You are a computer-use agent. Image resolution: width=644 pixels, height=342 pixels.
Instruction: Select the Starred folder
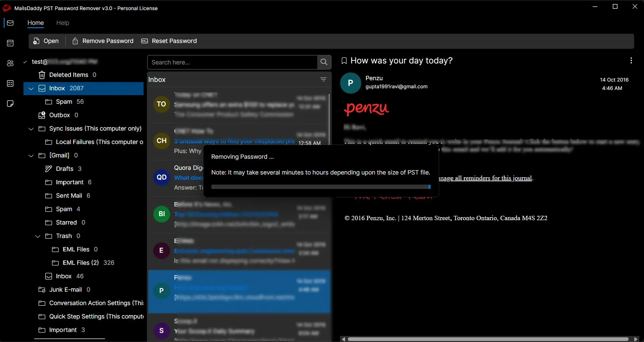click(x=84, y=223)
